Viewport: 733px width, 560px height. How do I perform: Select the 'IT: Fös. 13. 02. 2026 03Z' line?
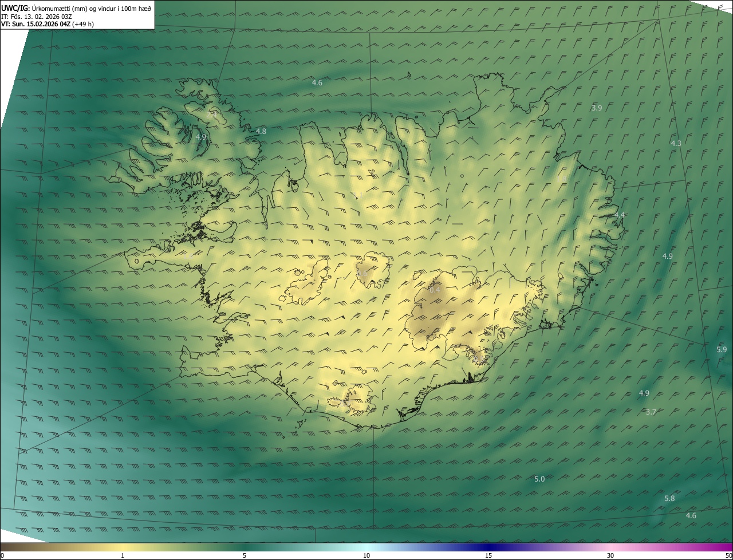coord(37,16)
